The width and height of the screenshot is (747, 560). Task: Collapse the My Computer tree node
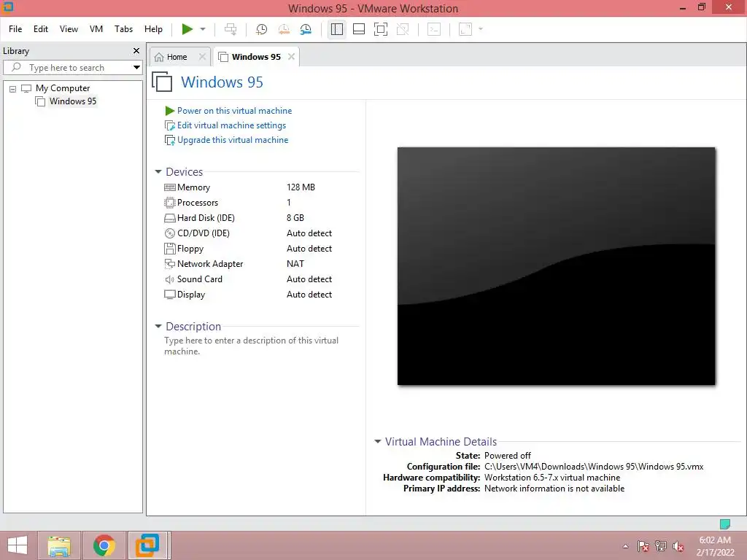tap(13, 89)
